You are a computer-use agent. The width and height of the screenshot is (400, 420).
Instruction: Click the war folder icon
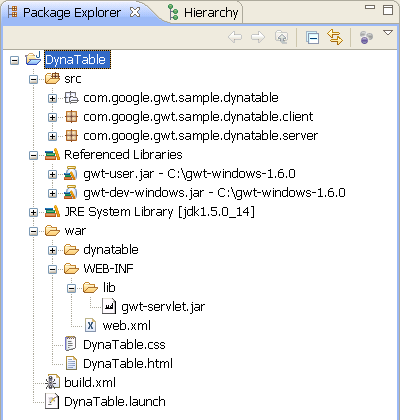pos(52,231)
